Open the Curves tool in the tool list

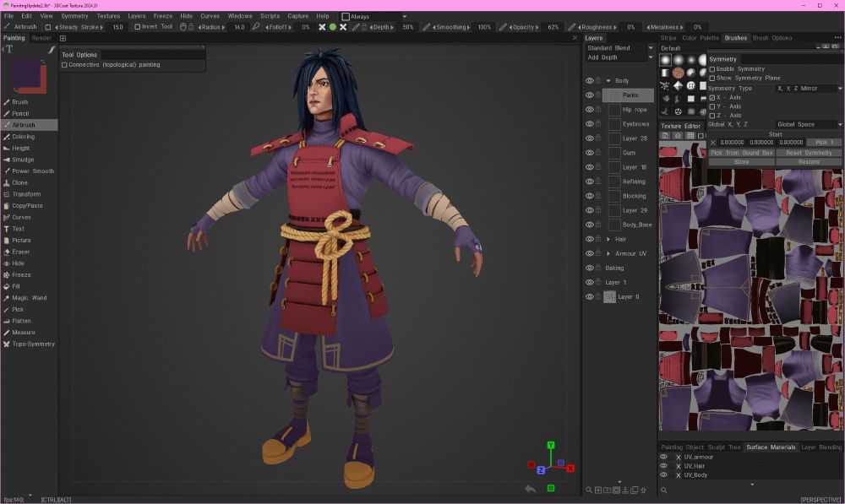coord(21,218)
